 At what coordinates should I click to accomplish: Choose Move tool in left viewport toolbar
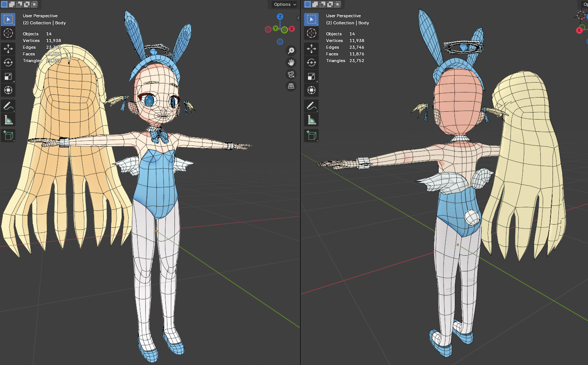[8, 49]
